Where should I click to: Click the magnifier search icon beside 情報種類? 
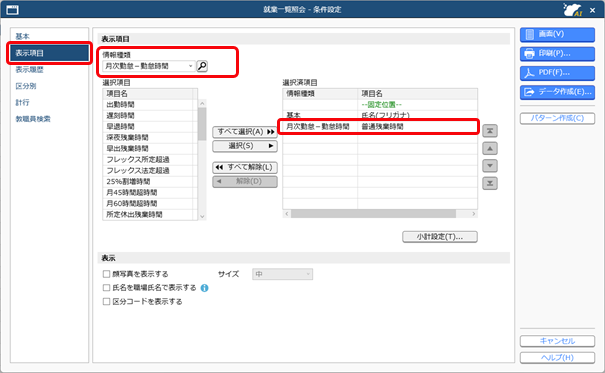[202, 66]
